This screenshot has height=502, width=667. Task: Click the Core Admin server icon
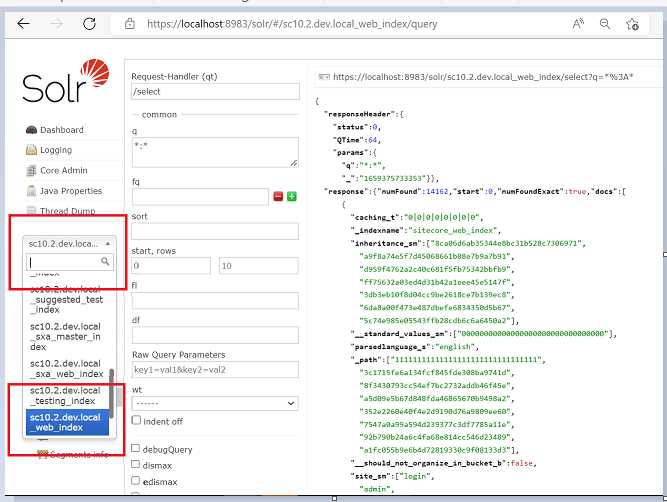[31, 171]
